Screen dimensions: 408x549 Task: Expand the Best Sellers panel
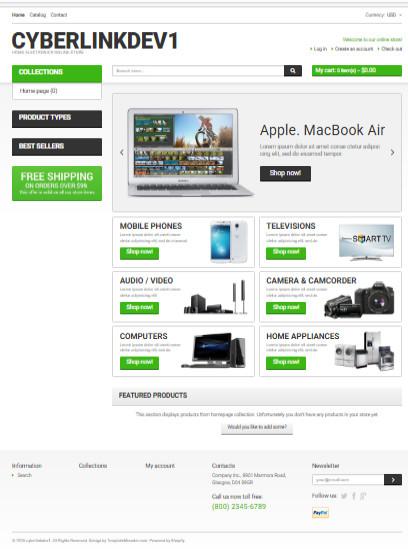(57, 147)
